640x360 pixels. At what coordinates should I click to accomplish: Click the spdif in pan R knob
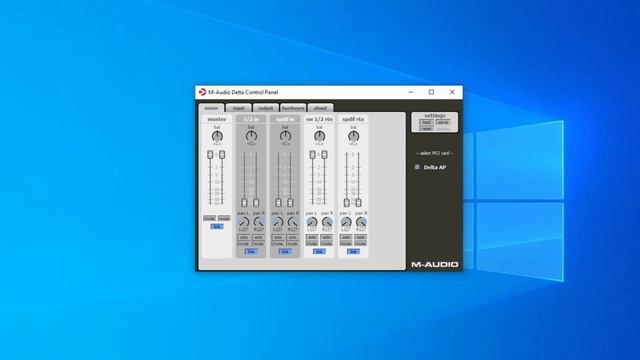tap(293, 222)
